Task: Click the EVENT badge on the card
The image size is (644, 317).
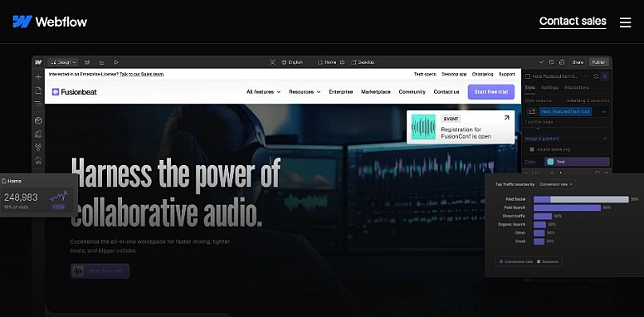Action: (x=451, y=119)
